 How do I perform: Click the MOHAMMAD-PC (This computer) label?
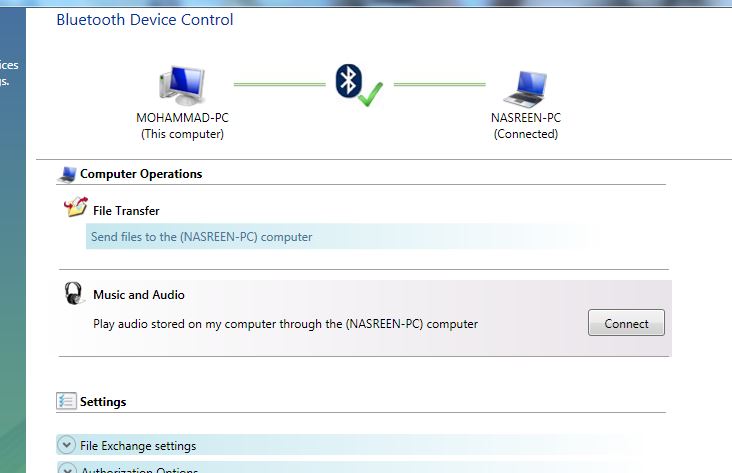[x=183, y=126]
